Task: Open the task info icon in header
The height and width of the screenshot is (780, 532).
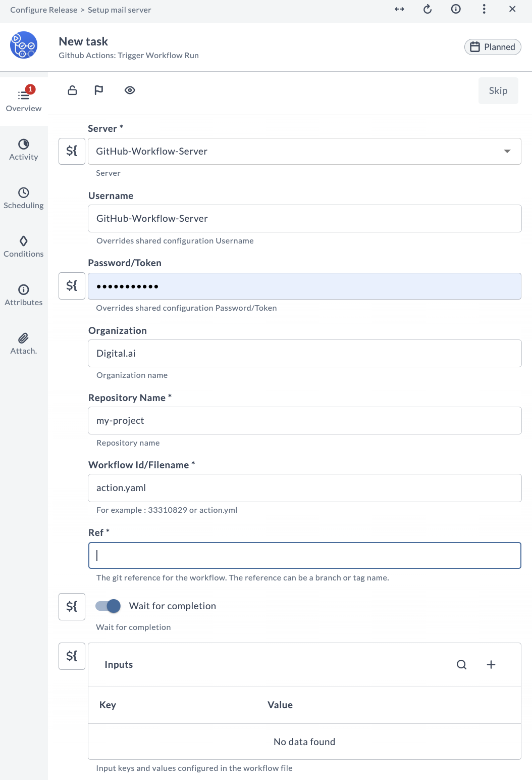Action: 456,9
